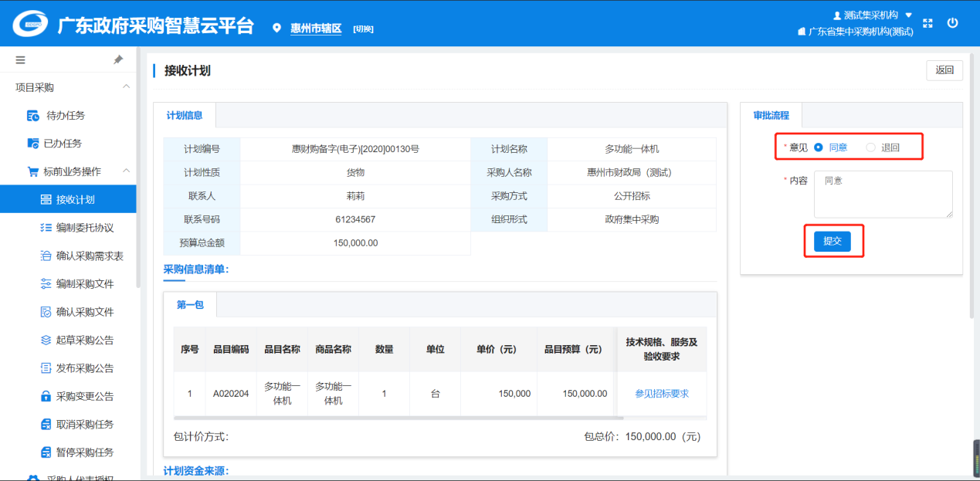
Task: Switch to the 计划信息 tab
Action: 185,116
